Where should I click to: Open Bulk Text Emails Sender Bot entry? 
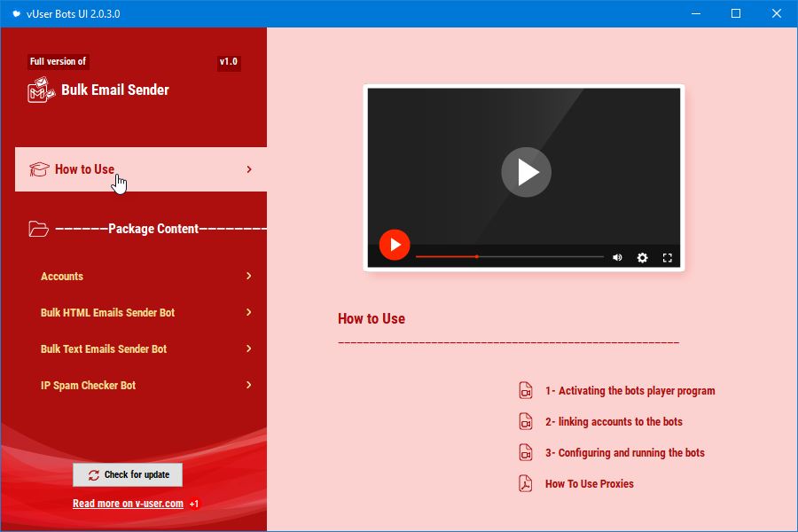click(104, 349)
